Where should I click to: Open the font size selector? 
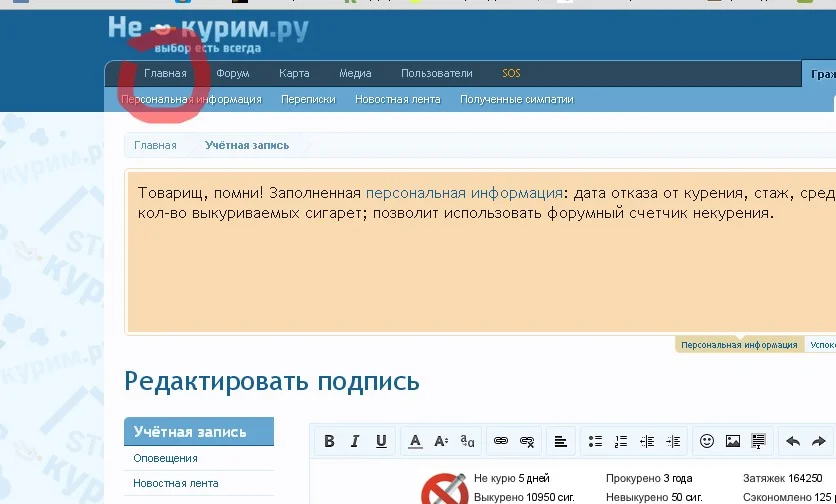coord(441,441)
